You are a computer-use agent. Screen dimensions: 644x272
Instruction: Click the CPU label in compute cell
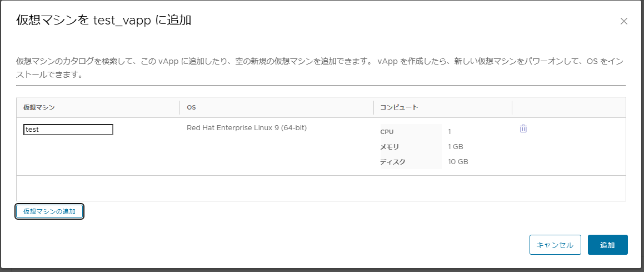click(387, 131)
